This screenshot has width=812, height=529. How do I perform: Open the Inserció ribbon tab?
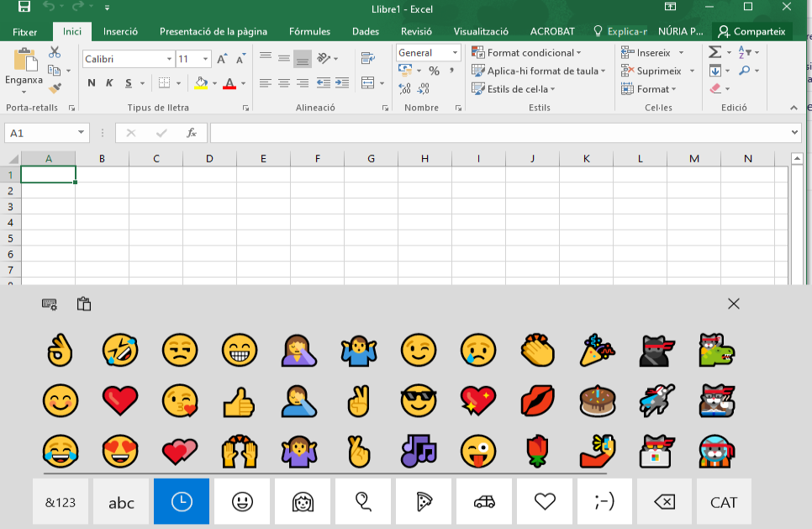pyautogui.click(x=120, y=32)
